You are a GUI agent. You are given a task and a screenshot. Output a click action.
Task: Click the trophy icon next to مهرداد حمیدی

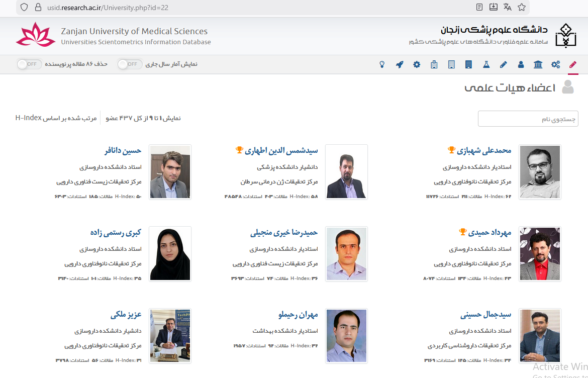463,232
